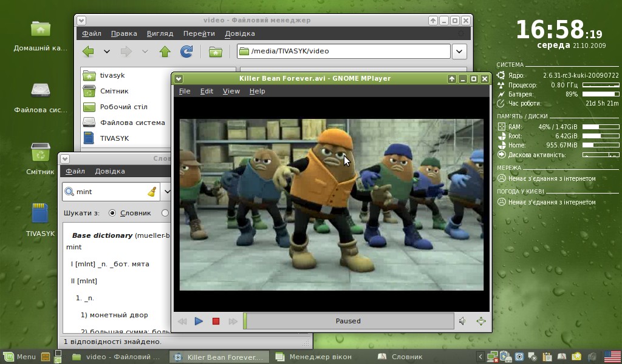Screen dimensions: 622x364
Task: Open dictionary window menu arrow
Action: coord(65,159)
